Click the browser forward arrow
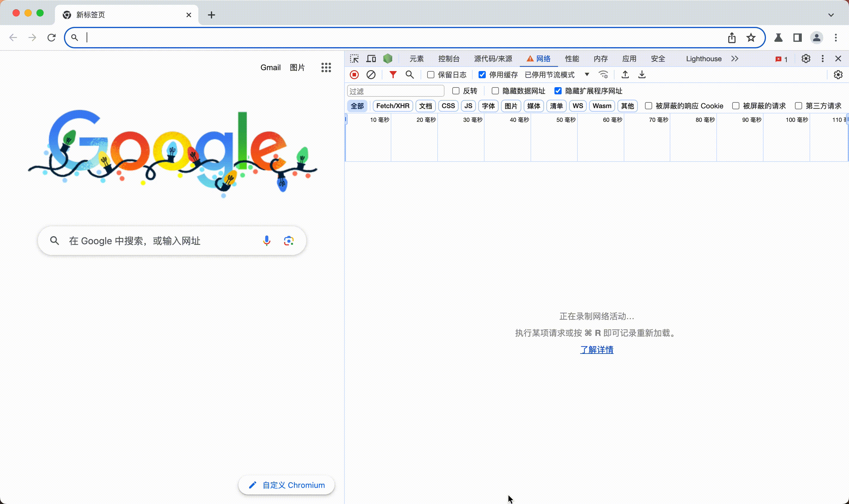 (x=32, y=37)
